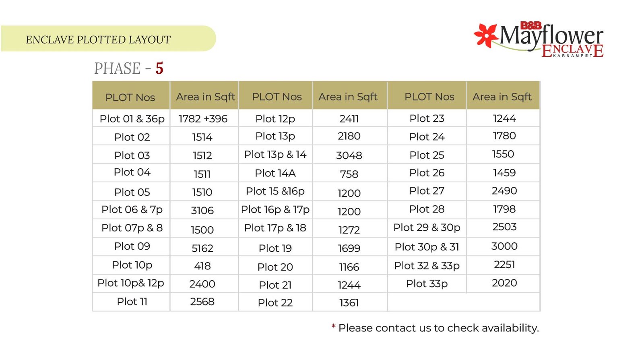Select the Plot 14A cell
644x358 pixels.
point(275,173)
